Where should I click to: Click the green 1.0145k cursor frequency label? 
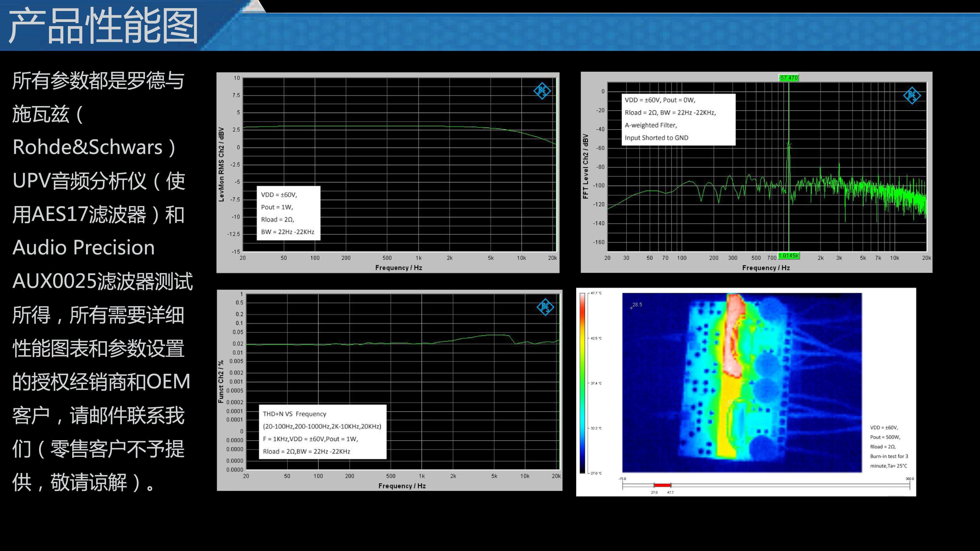(788, 256)
